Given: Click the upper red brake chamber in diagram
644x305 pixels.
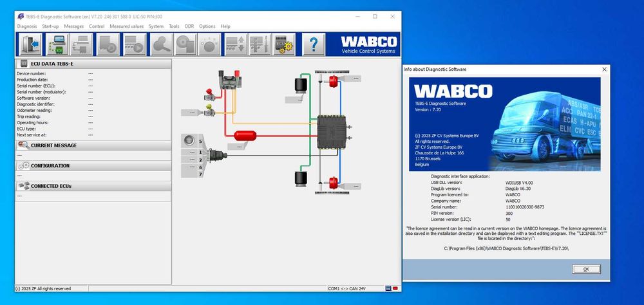Looking at the screenshot, I should [x=333, y=81].
